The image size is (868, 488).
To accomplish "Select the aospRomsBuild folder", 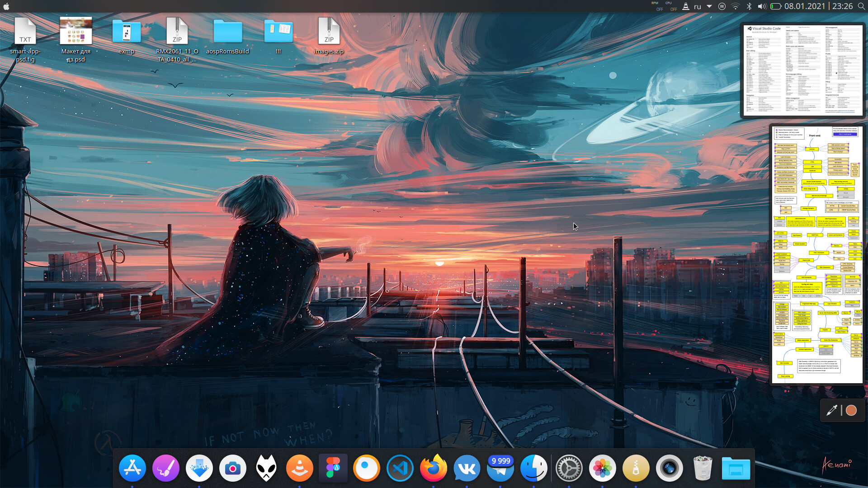I will (228, 36).
